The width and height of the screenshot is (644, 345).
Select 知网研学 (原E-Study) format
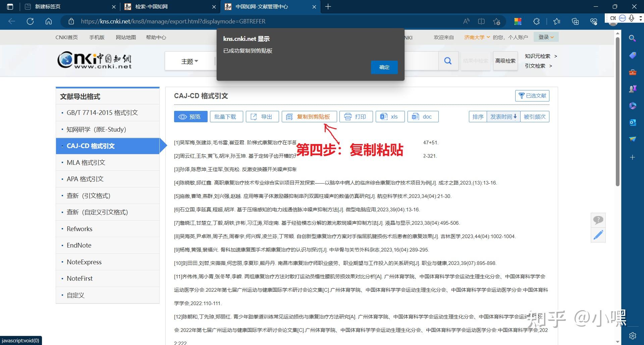(x=108, y=129)
